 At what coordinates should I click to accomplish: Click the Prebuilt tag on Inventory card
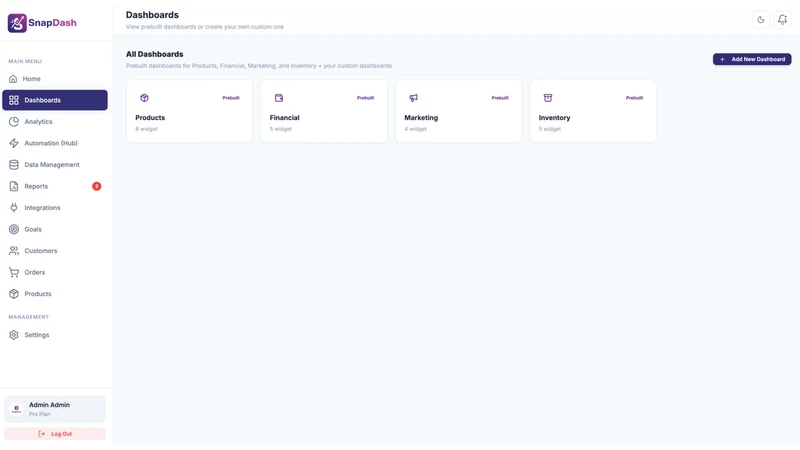635,98
